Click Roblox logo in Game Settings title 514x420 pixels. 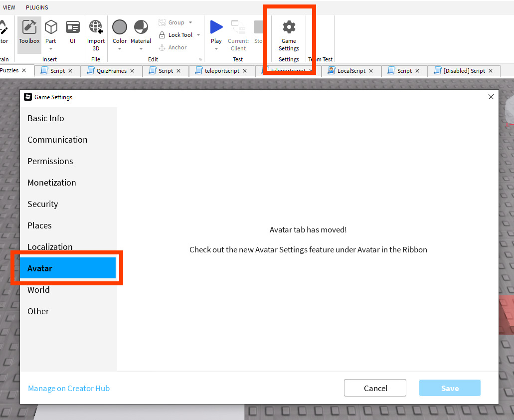28,97
